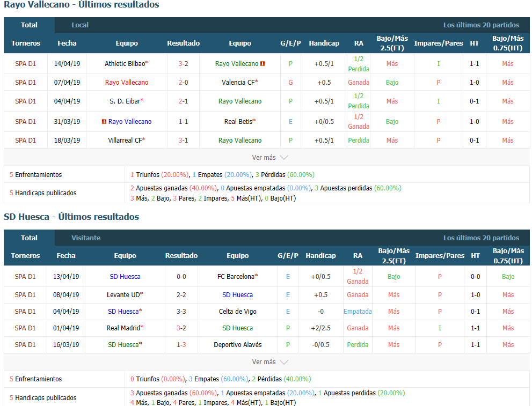Click date 16/03/19 in SD Huesca table
The width and height of the screenshot is (532, 406).
coord(66,345)
